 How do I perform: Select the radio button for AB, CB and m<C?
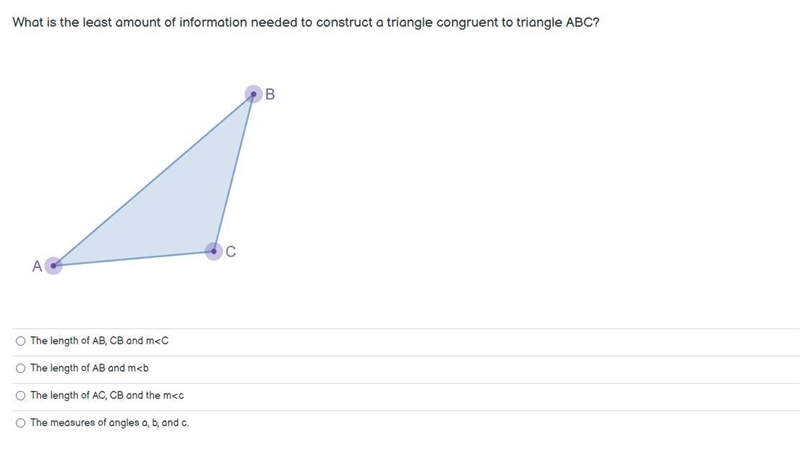point(20,341)
